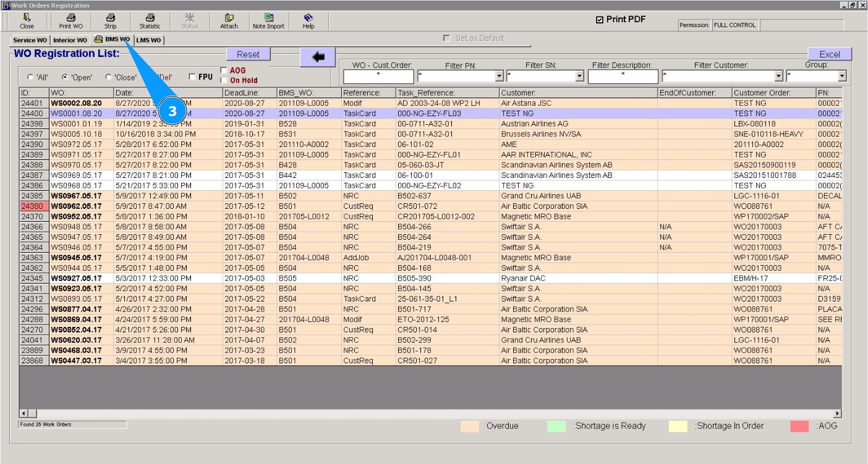868x464 pixels.
Task: Click the Excel export button
Action: pyautogui.click(x=829, y=54)
